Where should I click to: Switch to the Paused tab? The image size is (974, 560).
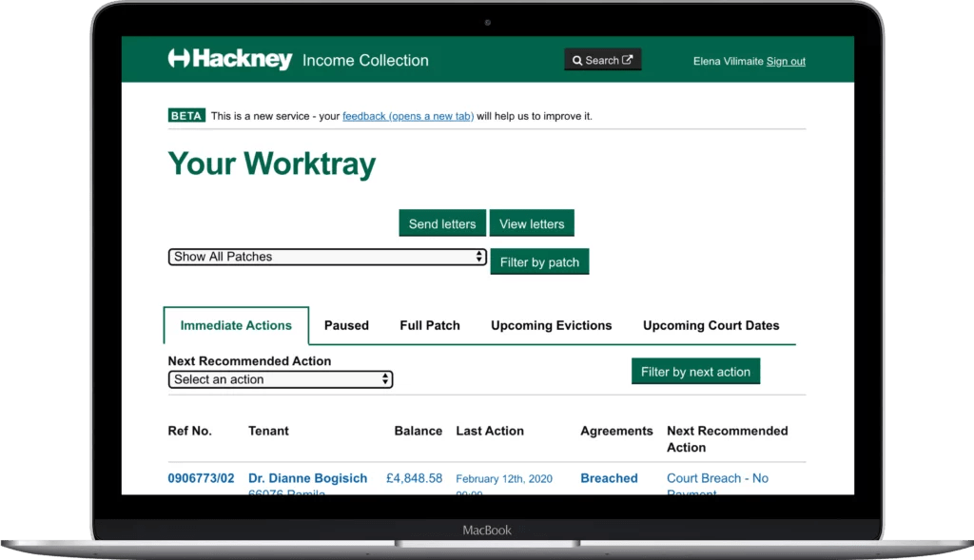(x=346, y=325)
